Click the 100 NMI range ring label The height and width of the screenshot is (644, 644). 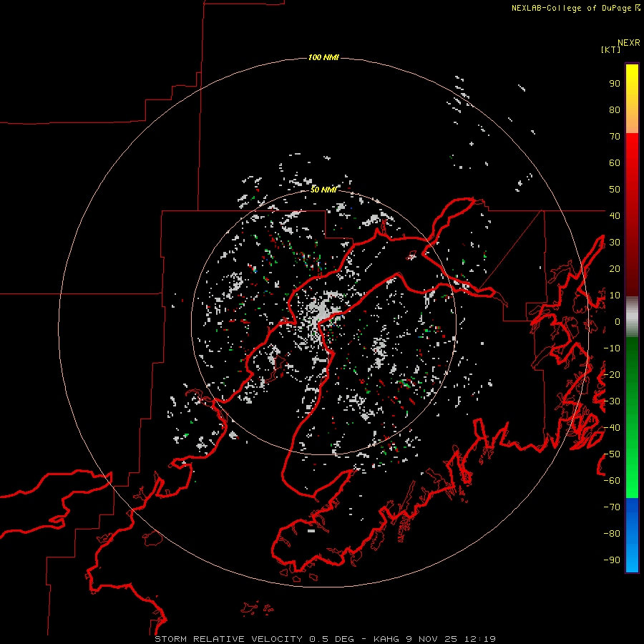(x=323, y=57)
